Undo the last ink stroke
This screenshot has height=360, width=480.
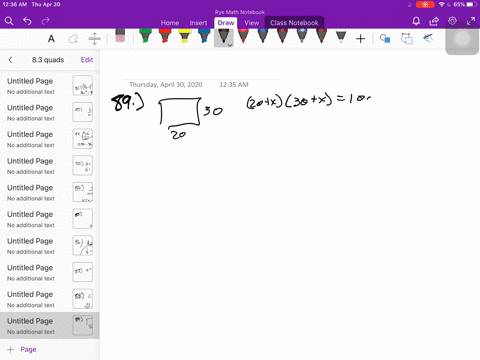pyautogui.click(x=27, y=21)
